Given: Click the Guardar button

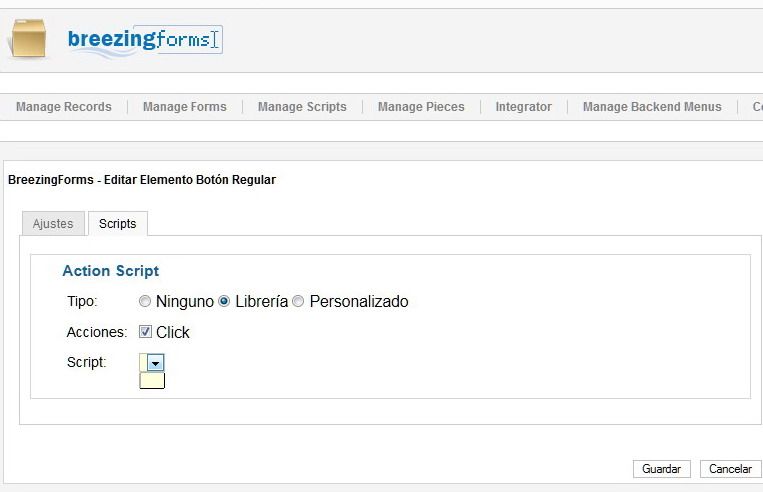Looking at the screenshot, I should coord(661,469).
